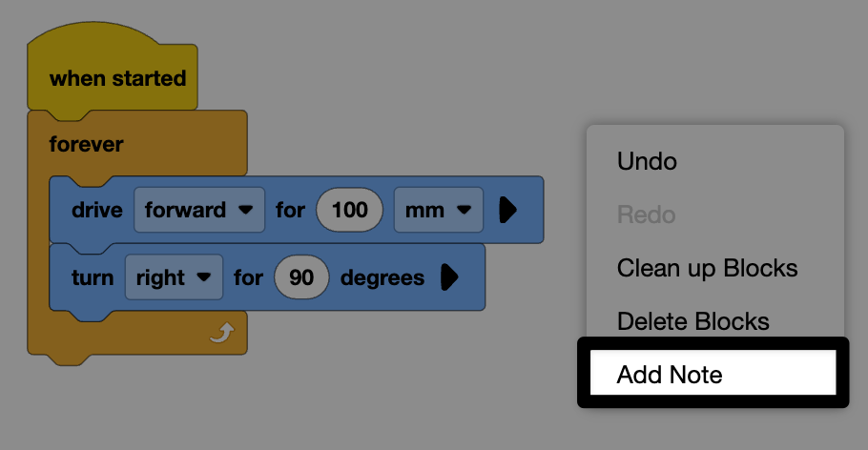Click the turn label on the blue block
Screen dimensions: 868x450
click(93, 277)
